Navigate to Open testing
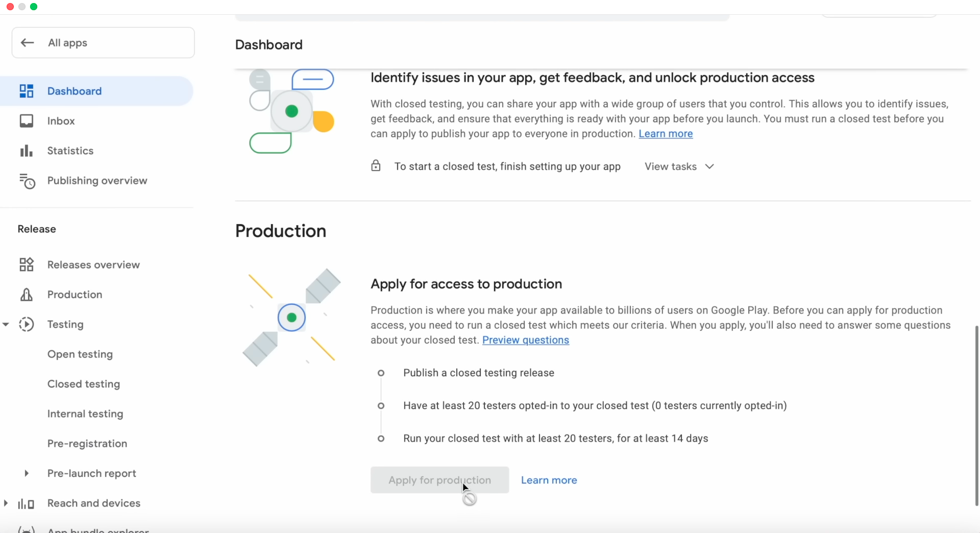 tap(80, 354)
